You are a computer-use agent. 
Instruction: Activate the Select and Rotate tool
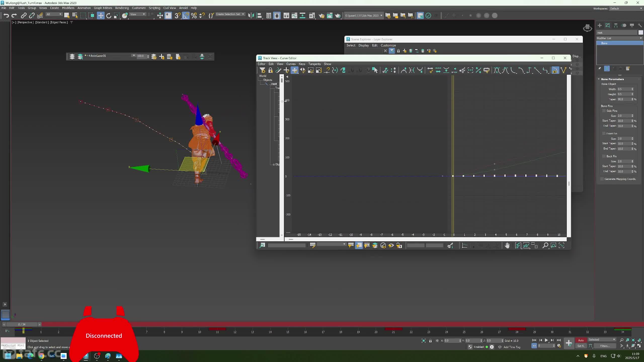click(109, 16)
